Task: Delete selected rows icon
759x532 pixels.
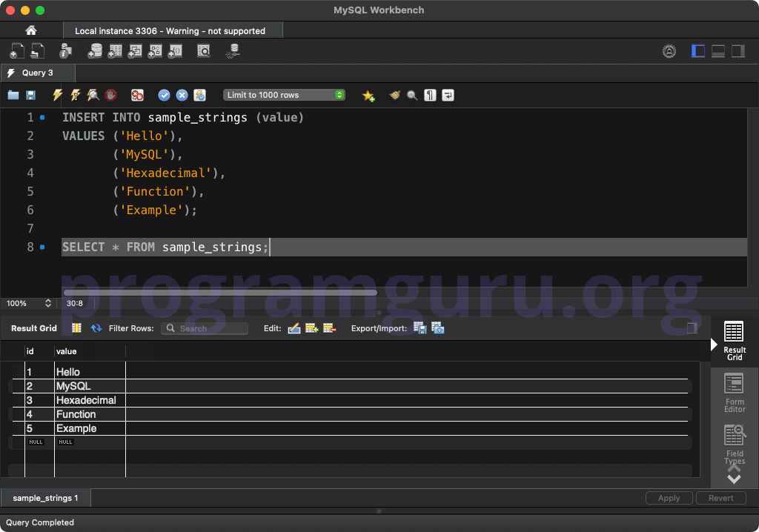Action: (x=329, y=328)
